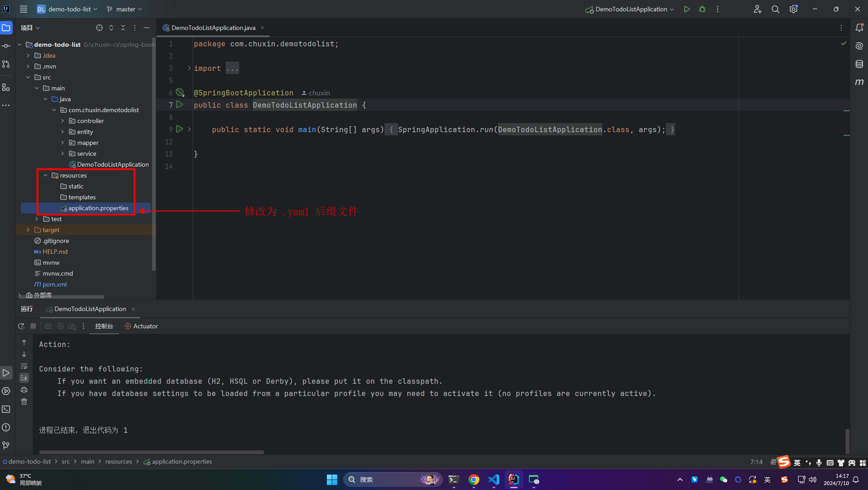Image resolution: width=868 pixels, height=490 pixels.
Task: Debug DemoTodoListApplication with bug icon
Action: pos(702,9)
